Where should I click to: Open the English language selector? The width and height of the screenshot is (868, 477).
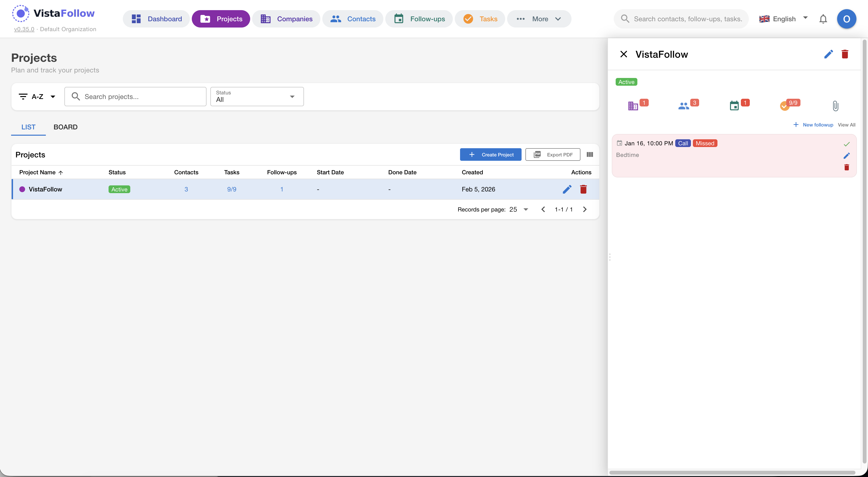[x=783, y=19]
